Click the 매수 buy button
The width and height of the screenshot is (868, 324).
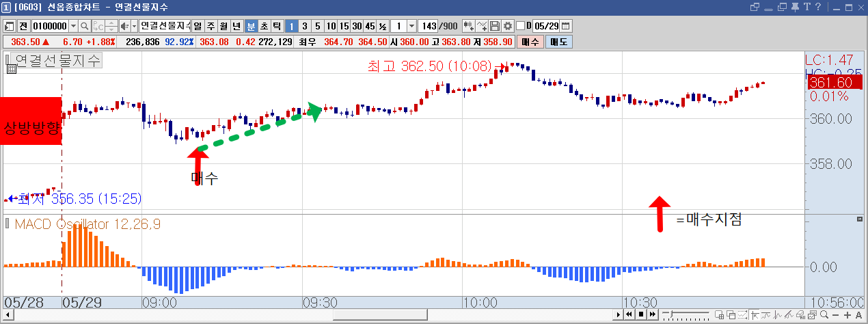click(530, 42)
